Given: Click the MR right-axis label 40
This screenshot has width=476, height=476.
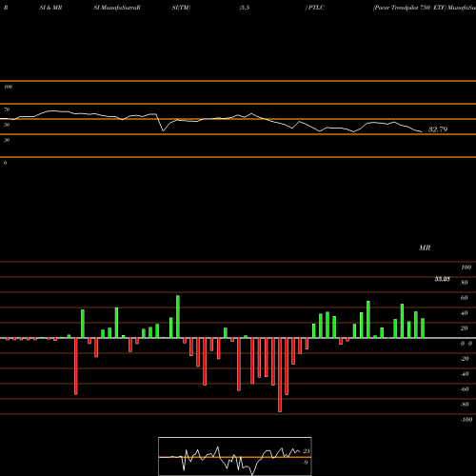Looking at the screenshot, I should click(465, 313).
